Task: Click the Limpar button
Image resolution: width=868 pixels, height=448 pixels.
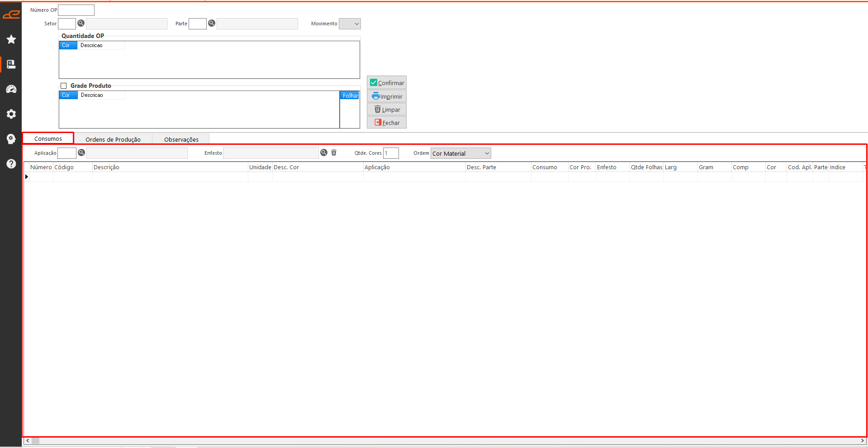Action: tap(387, 110)
